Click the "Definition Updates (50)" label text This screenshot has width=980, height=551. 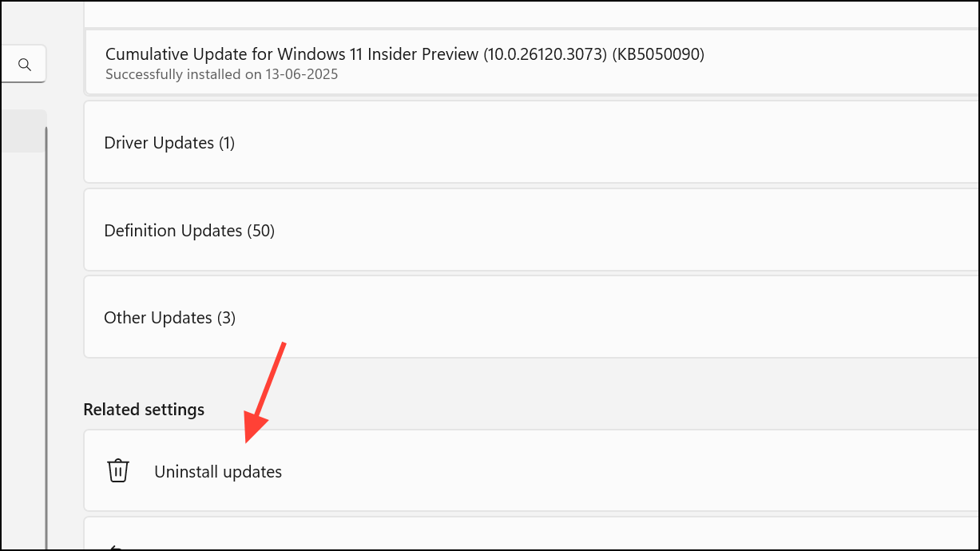(x=189, y=231)
